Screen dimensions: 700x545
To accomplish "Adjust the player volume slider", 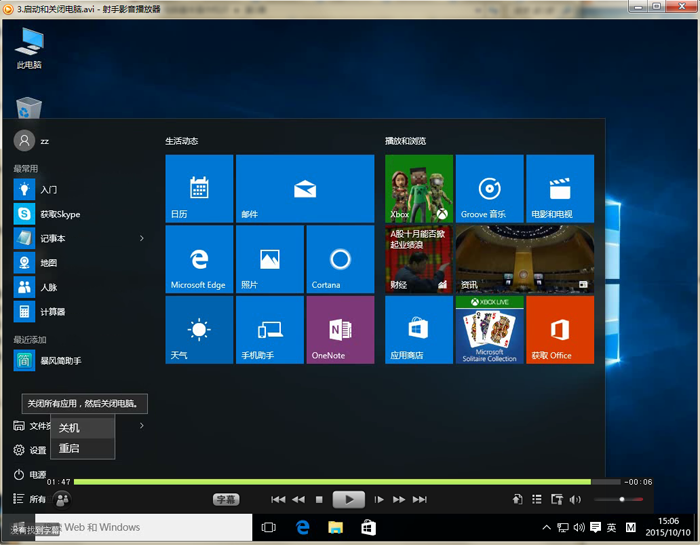I will (x=618, y=499).
